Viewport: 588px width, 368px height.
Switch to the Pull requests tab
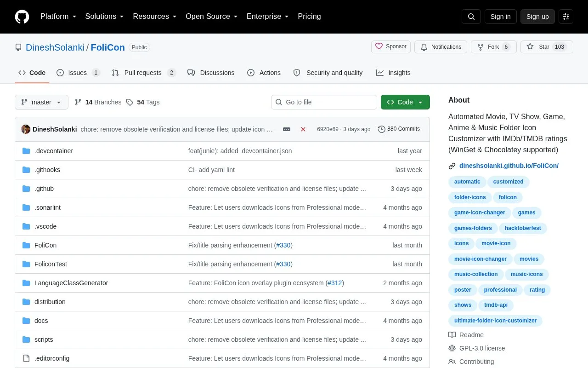click(144, 73)
